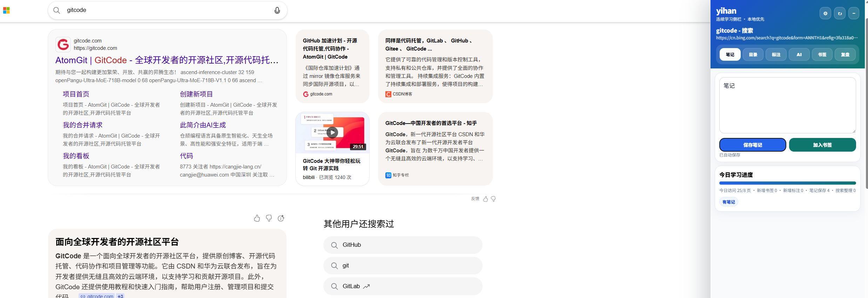Open the AI tab in sidebar
Screen dimensions: 868x298
point(799,54)
